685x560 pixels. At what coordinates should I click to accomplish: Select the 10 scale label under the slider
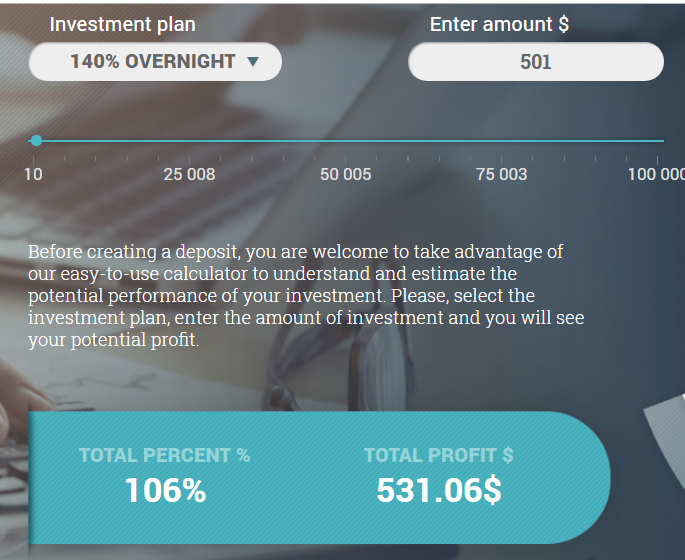point(33,175)
